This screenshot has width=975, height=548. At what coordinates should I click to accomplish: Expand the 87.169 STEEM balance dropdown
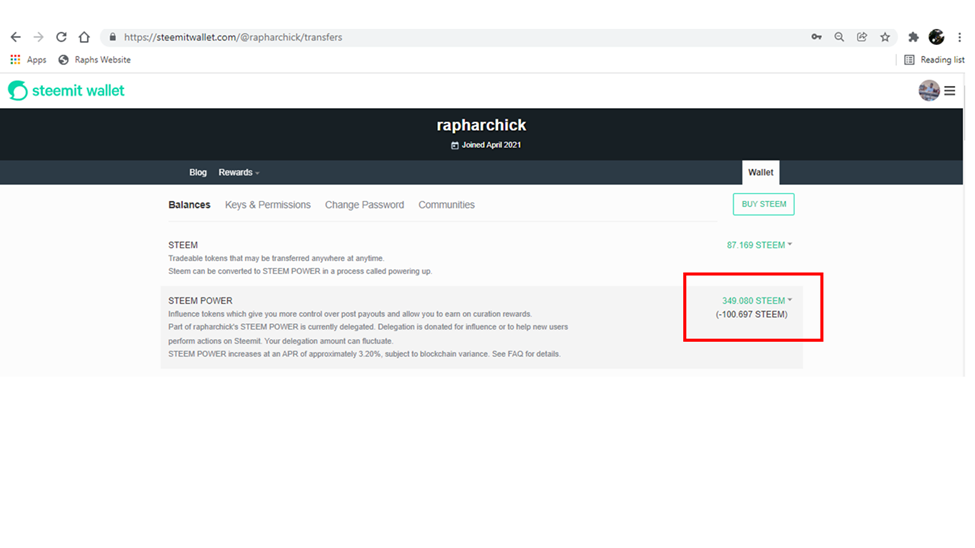point(759,245)
